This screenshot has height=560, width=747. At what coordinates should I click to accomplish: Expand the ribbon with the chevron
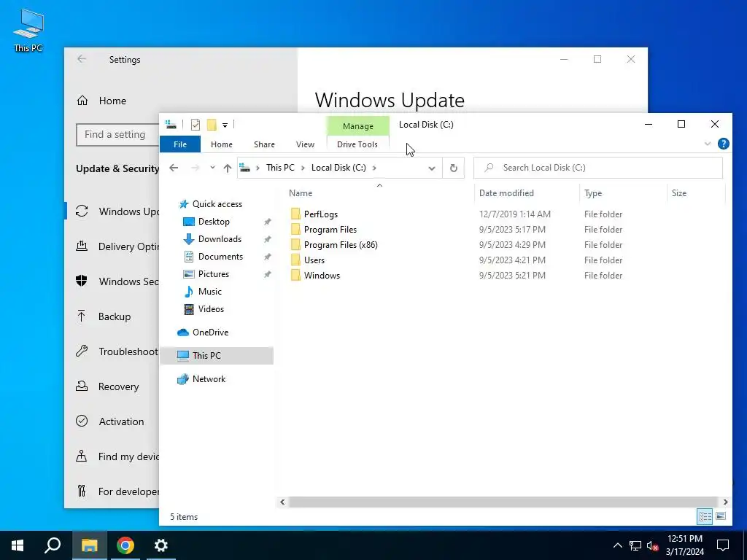point(708,144)
